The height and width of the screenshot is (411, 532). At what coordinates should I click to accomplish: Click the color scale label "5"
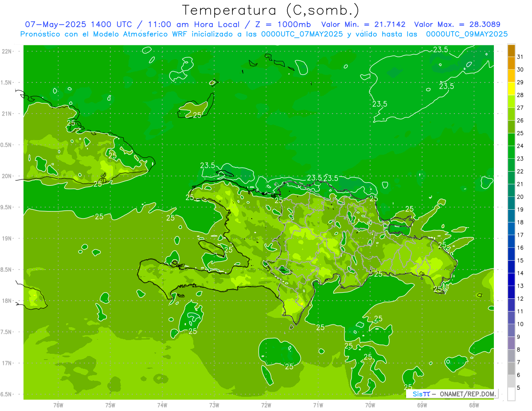(x=519, y=388)
